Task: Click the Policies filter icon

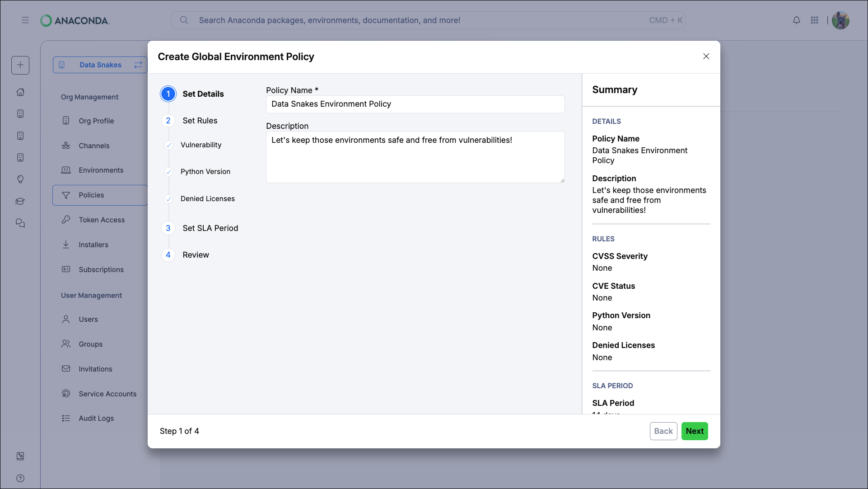Action: (66, 195)
